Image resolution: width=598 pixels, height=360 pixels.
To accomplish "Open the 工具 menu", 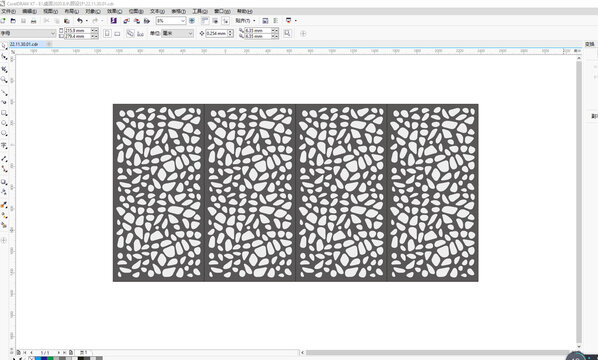I will [x=200, y=11].
